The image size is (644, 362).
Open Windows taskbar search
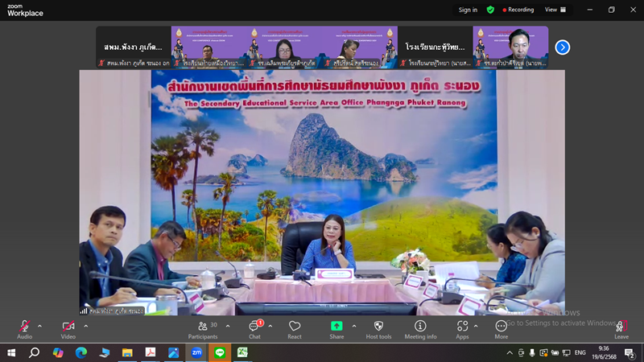[x=35, y=352]
